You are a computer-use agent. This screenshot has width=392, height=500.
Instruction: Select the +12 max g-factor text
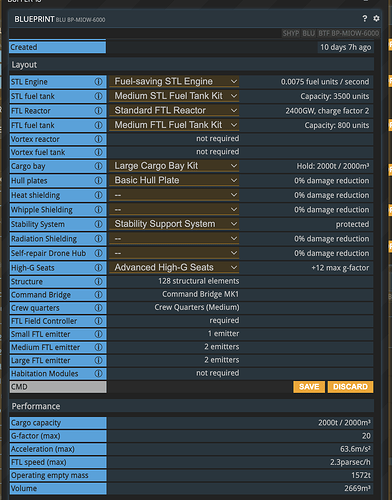(x=340, y=268)
